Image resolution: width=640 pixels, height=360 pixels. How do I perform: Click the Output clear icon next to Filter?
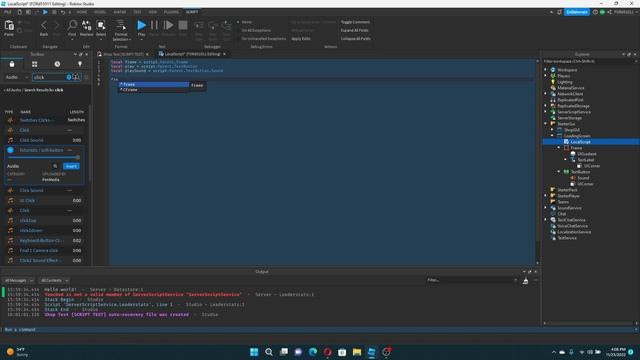(x=525, y=280)
